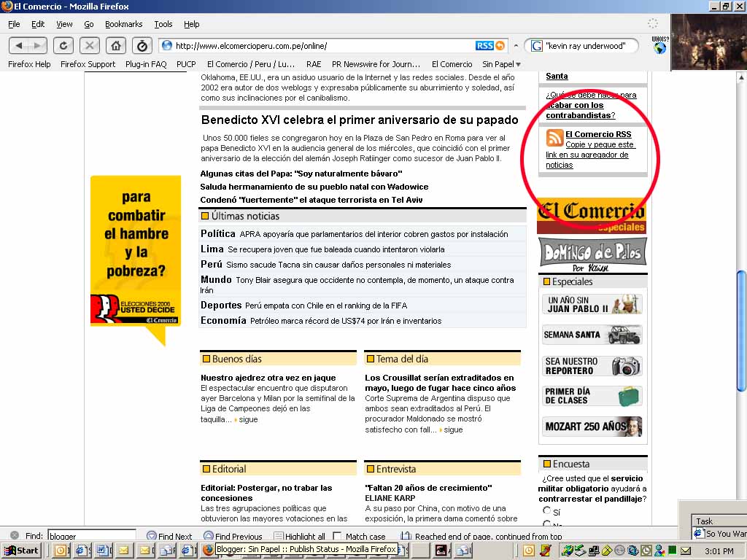The image size is (747, 560).
Task: Open the Mozart 250 Años banner
Action: (x=592, y=426)
